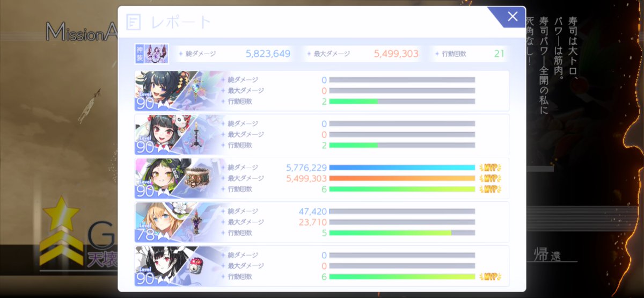This screenshot has height=298, width=644.
Task: Click the 帰還 return button behind the dialog
Action: [548, 255]
